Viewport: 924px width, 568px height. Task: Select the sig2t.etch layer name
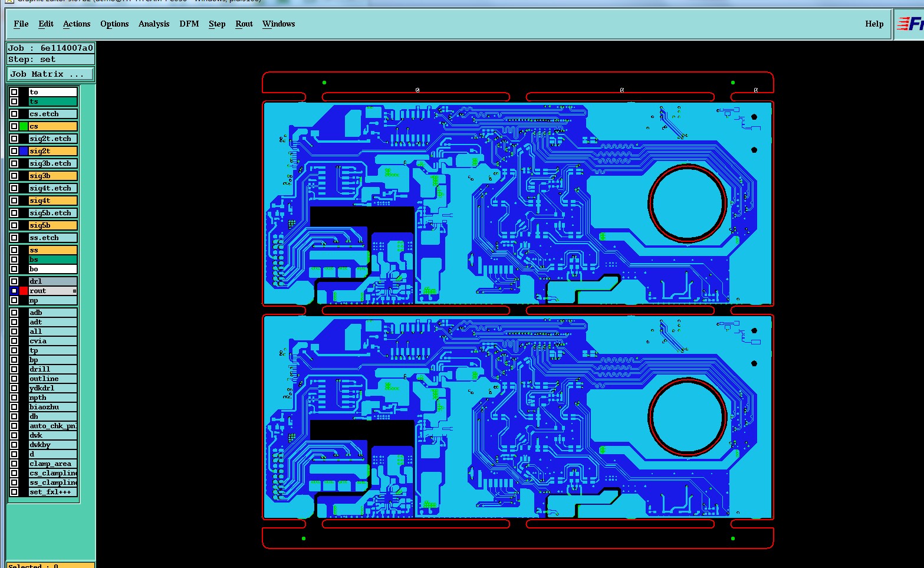click(53, 139)
